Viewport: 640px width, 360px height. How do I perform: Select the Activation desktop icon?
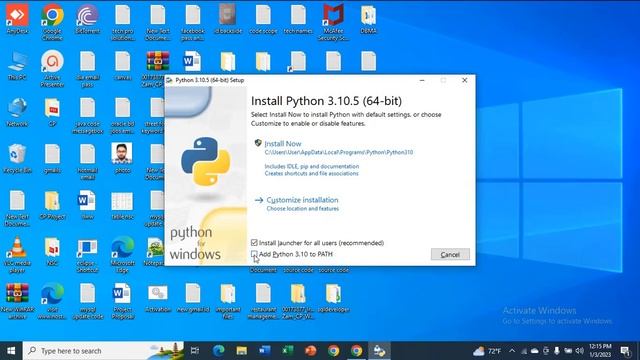[158, 298]
